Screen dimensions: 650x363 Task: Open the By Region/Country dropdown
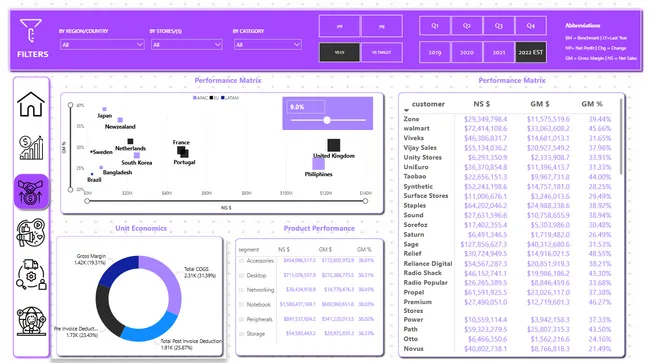pos(102,44)
